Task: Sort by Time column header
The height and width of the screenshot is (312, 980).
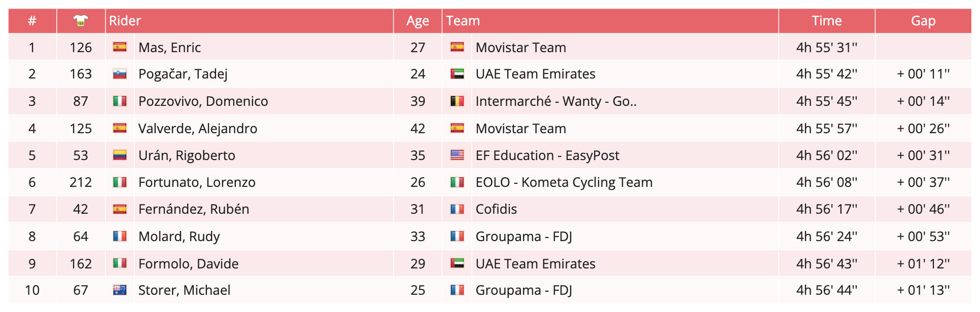Action: click(826, 21)
